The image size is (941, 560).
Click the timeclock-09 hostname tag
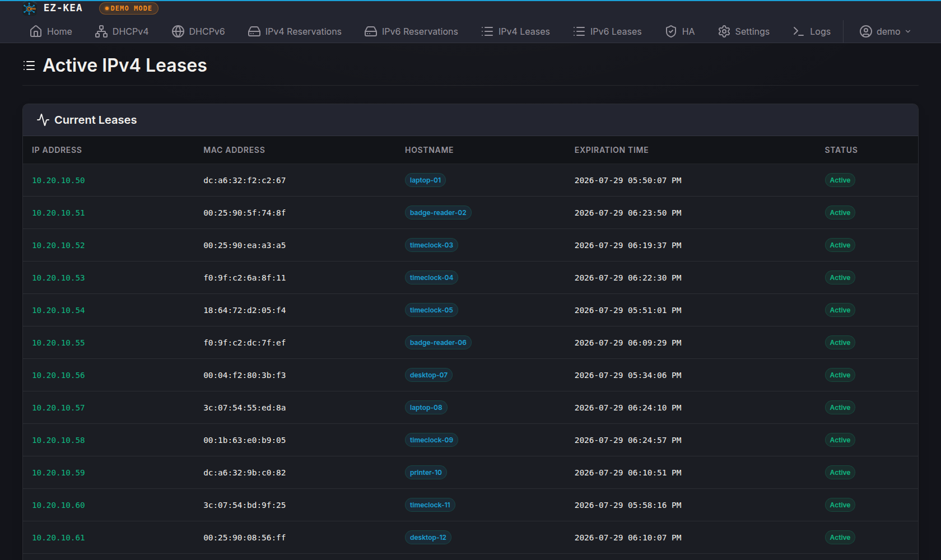click(431, 440)
